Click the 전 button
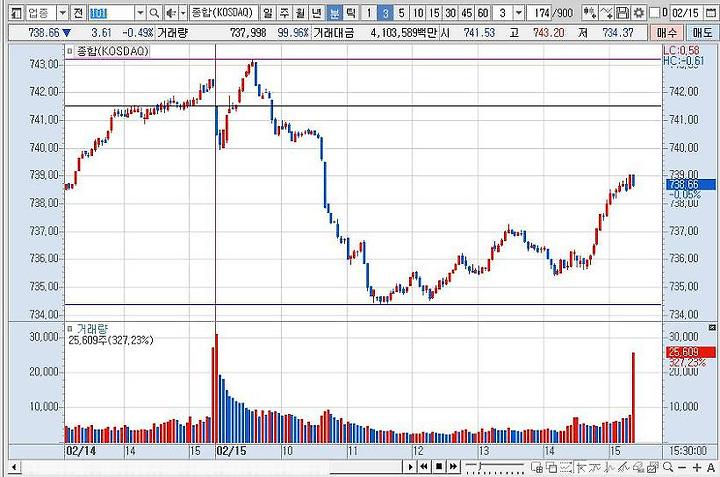The image size is (720, 477). click(x=78, y=13)
